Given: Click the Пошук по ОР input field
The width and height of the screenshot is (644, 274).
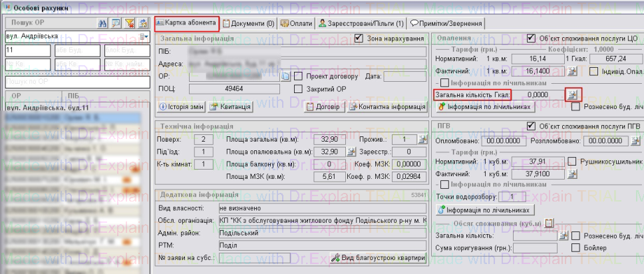Looking at the screenshot, I should [77, 81].
